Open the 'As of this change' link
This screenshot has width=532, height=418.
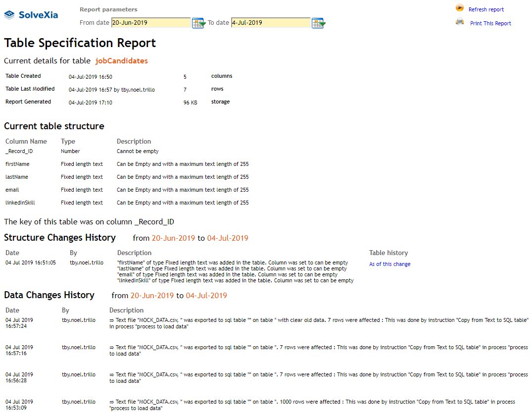[x=389, y=264]
